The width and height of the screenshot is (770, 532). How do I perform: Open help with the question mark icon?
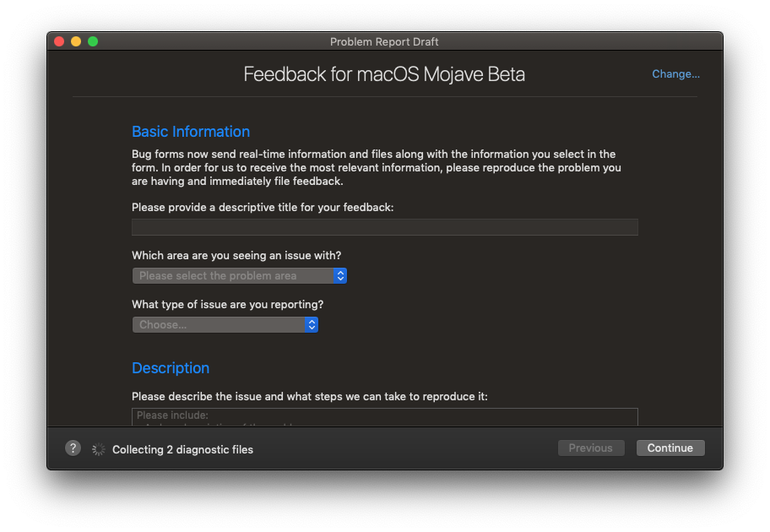73,448
